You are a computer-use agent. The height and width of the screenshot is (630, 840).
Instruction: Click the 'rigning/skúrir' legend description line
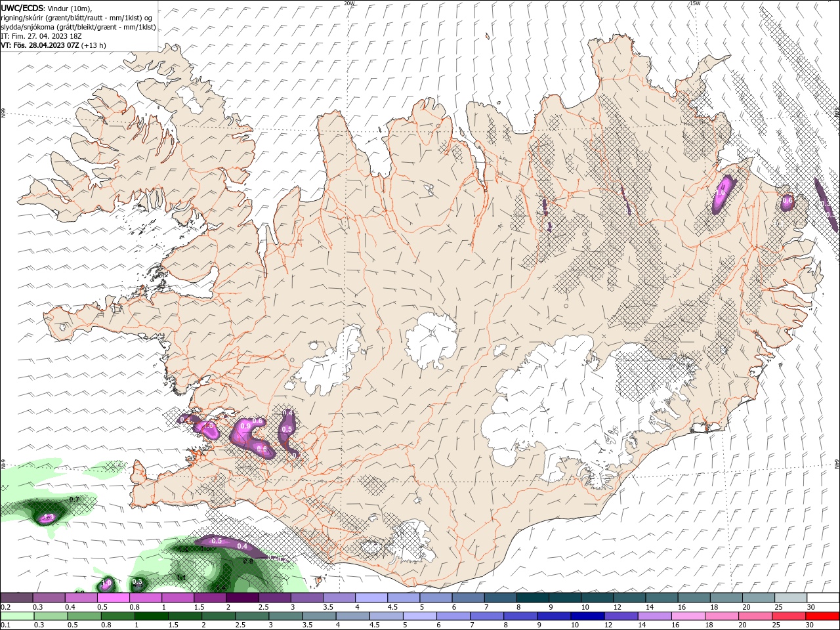[x=77, y=17]
